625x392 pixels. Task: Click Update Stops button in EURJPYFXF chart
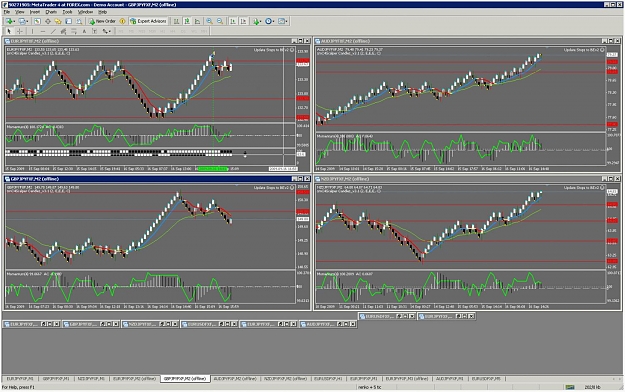274,50
